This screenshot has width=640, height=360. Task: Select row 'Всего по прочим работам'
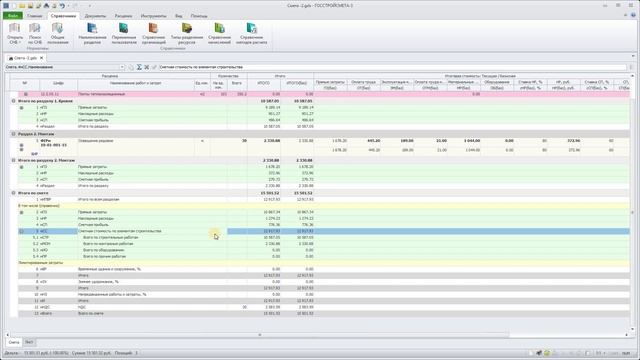[x=323, y=256]
